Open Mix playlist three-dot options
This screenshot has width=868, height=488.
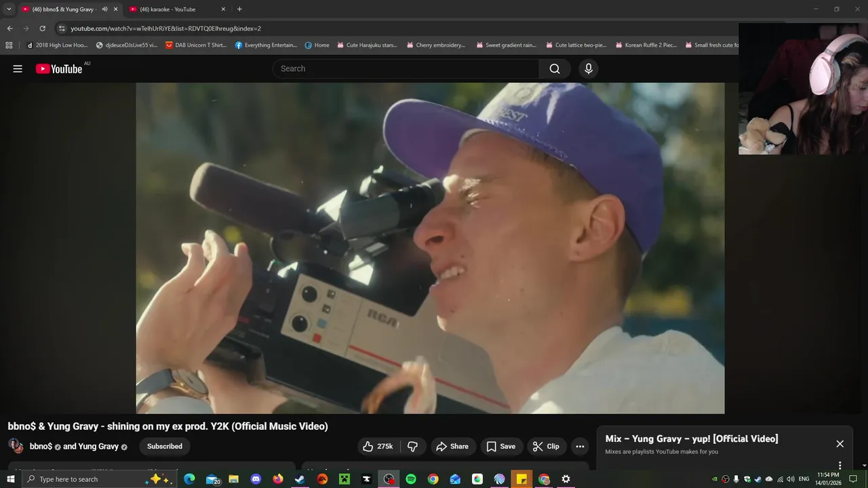pyautogui.click(x=840, y=465)
